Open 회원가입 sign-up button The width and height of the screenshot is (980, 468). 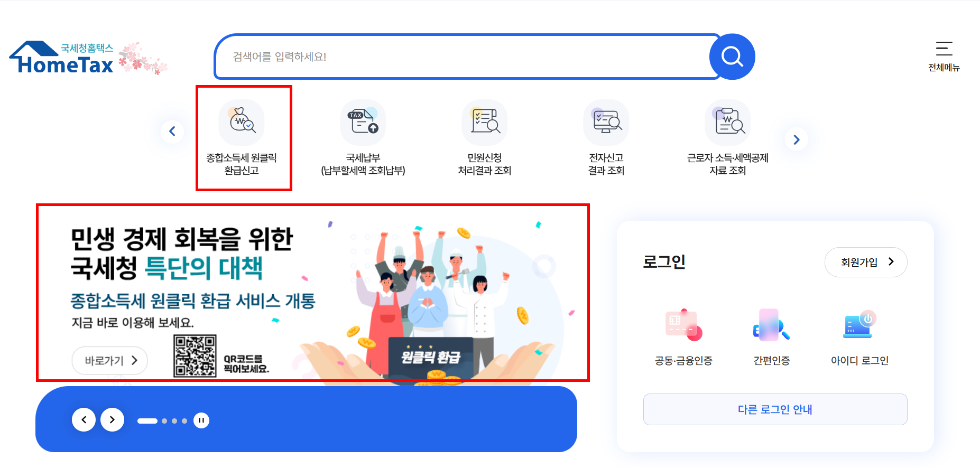point(866,262)
